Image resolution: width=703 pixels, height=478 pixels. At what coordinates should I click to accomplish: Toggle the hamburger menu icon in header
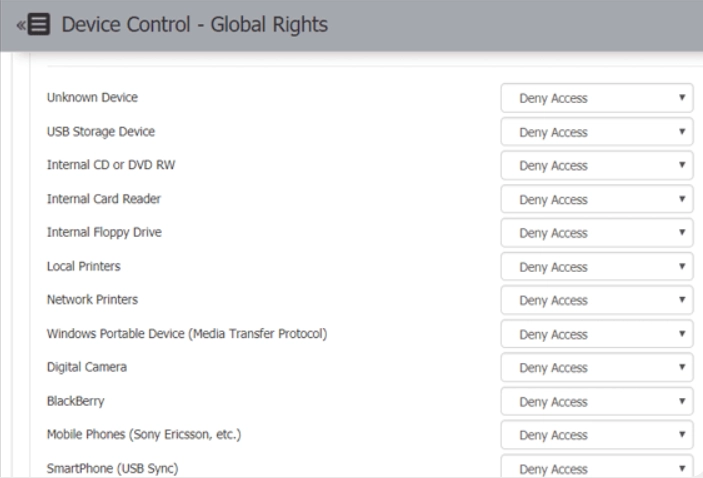coord(39,24)
